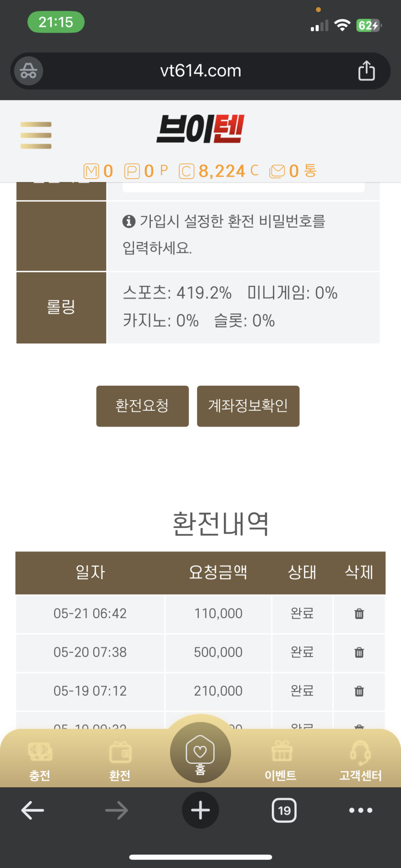
Task: Tap the 브이텐 site logo
Action: [x=200, y=129]
